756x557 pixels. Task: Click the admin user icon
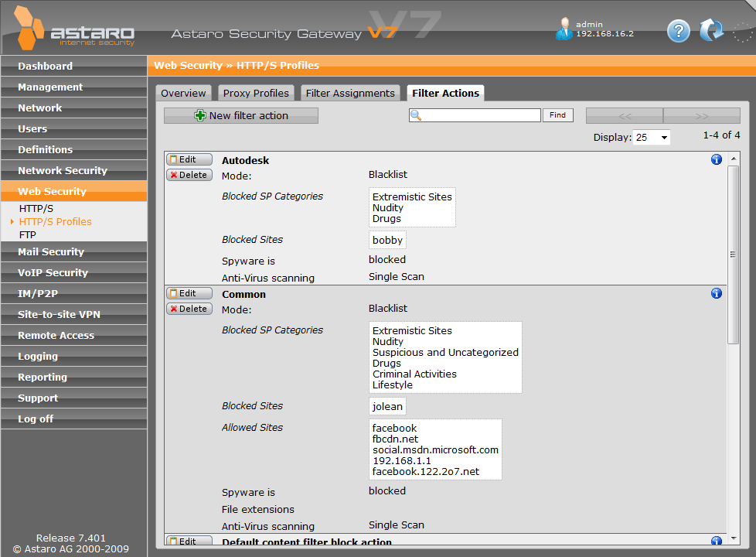[x=564, y=29]
